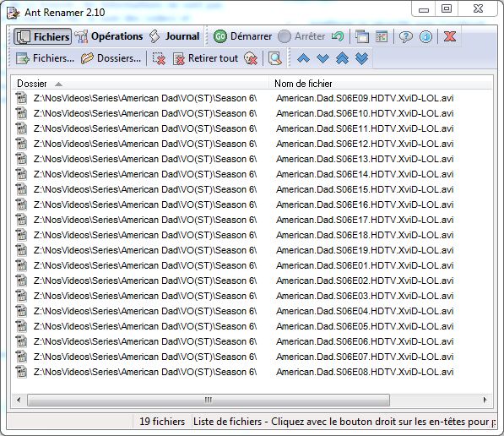Click the file icon of the S06E13 row
This screenshot has width=504, height=436.
click(x=22, y=159)
